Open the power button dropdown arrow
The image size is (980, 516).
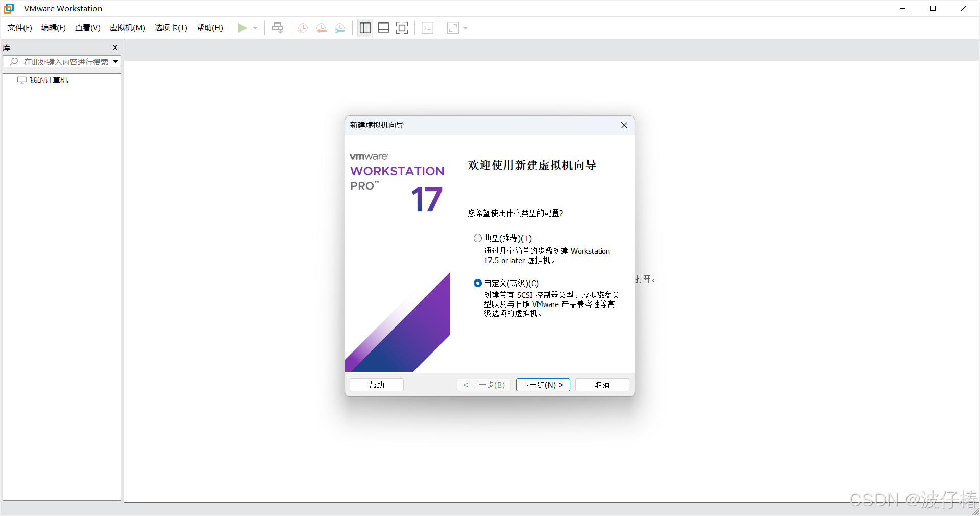coord(255,28)
